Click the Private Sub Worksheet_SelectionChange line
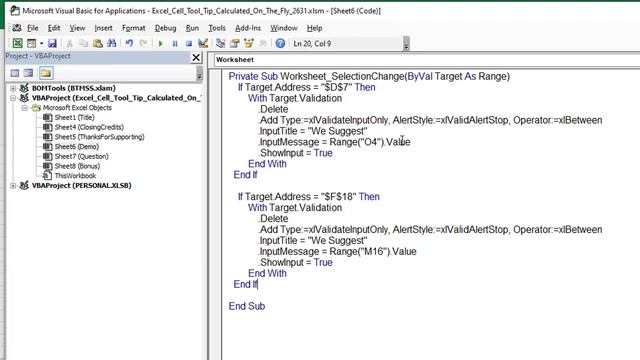 point(369,76)
